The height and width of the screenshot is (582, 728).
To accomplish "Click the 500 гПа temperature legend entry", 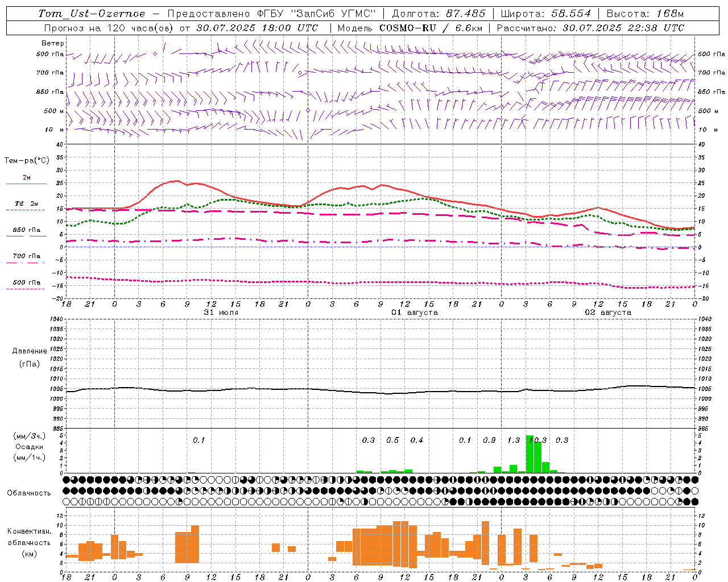I will click(x=27, y=282).
